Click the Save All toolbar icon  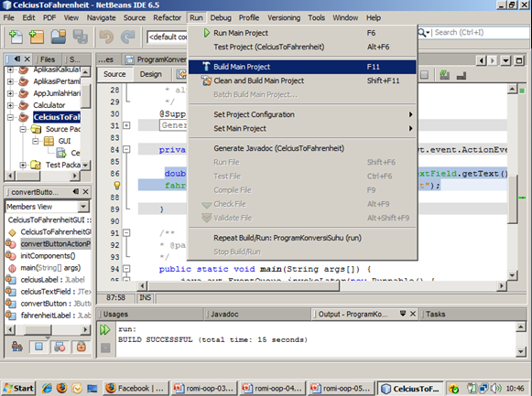pos(81,37)
